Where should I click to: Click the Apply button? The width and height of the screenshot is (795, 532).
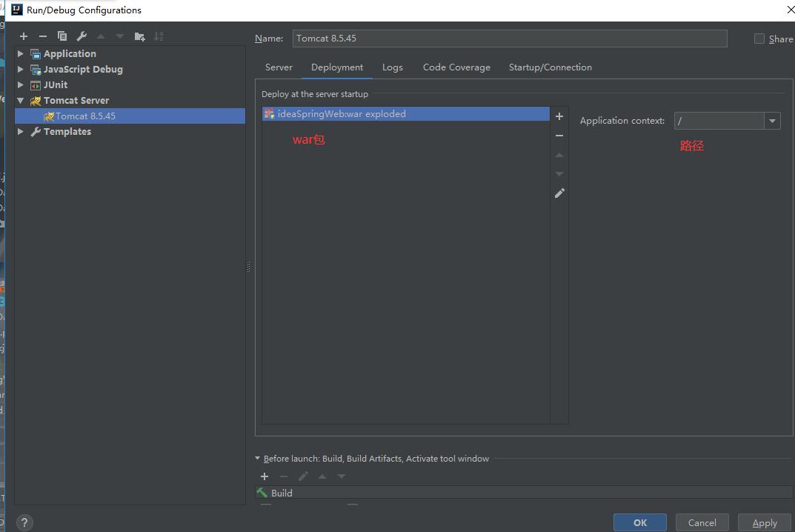click(765, 522)
